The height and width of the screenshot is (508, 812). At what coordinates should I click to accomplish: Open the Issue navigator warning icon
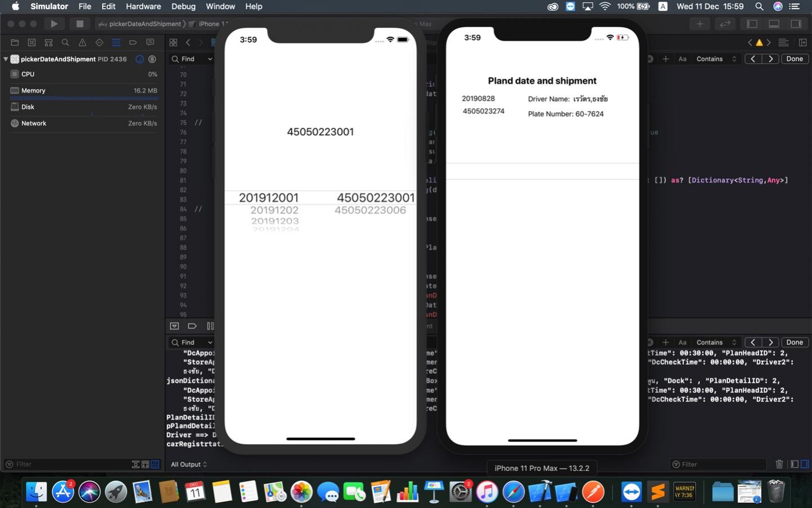point(82,42)
